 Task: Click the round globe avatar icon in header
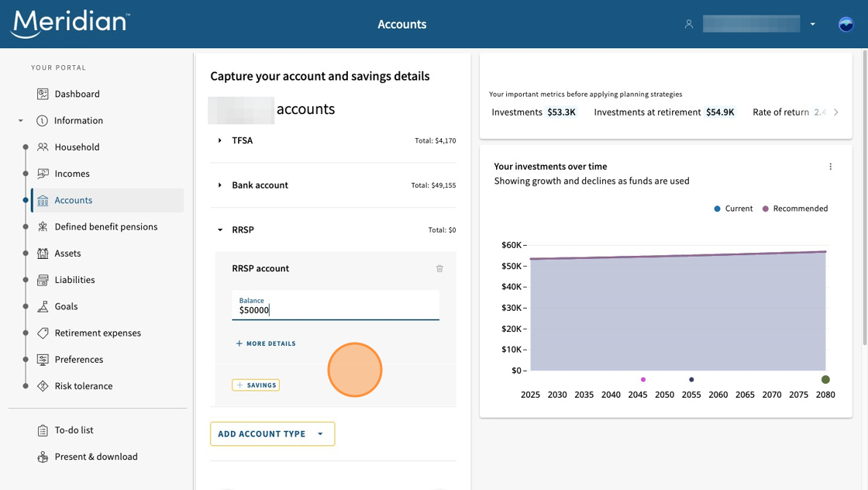(846, 24)
